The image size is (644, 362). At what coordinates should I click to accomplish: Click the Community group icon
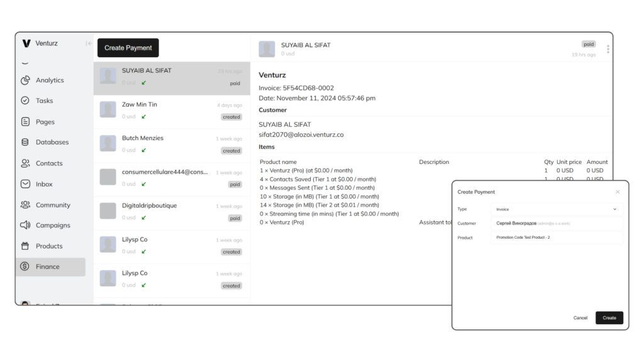point(25,204)
